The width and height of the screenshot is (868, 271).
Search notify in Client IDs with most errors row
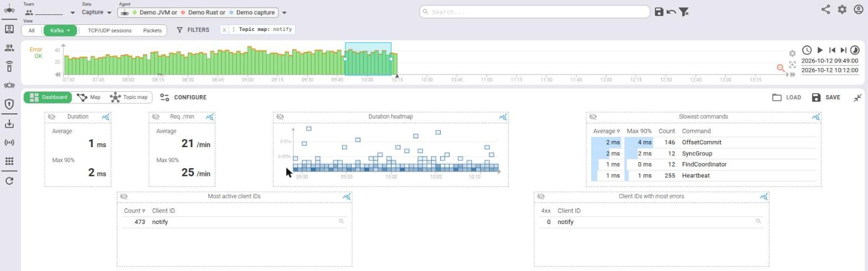coord(758,221)
